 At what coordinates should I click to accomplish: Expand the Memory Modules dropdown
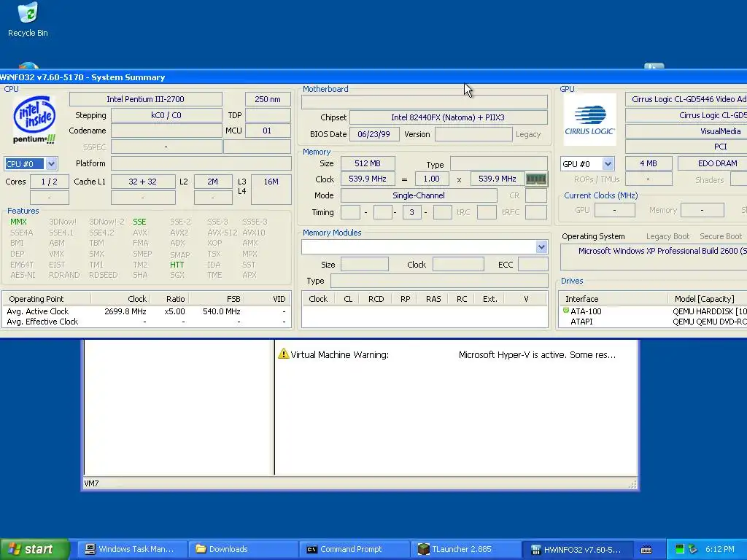click(x=541, y=246)
